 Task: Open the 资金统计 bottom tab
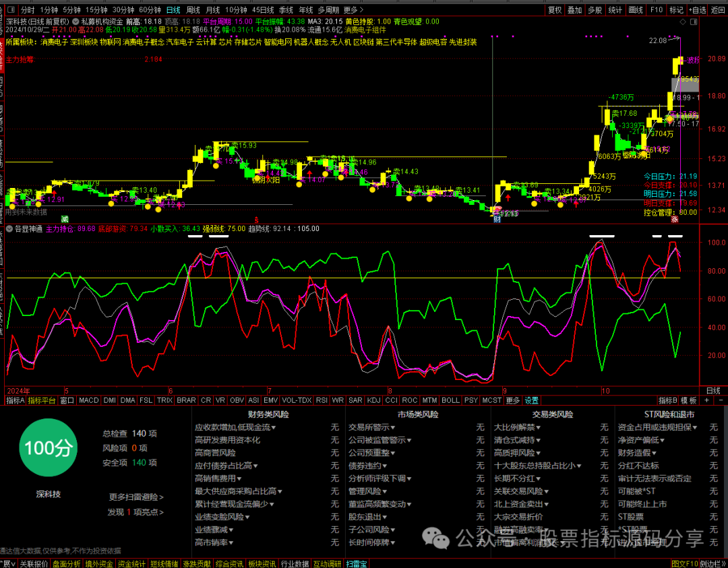(x=131, y=564)
